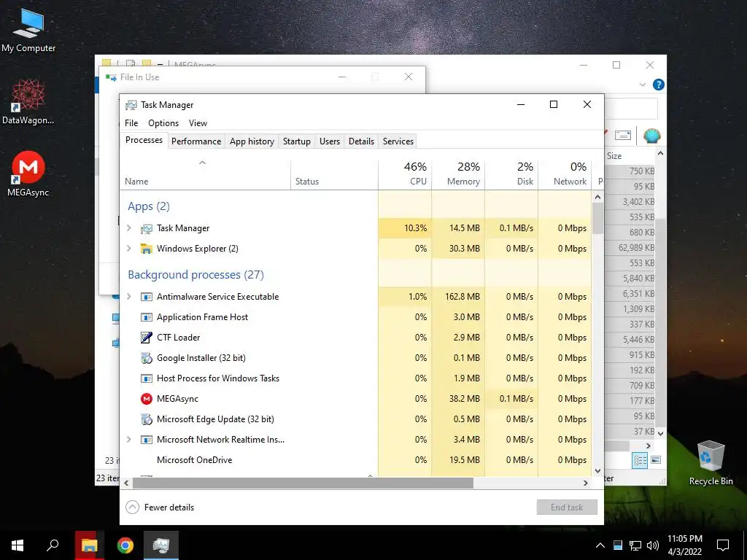Click the Apps (2) group heading
Image resolution: width=747 pixels, height=560 pixels.
[x=149, y=206]
